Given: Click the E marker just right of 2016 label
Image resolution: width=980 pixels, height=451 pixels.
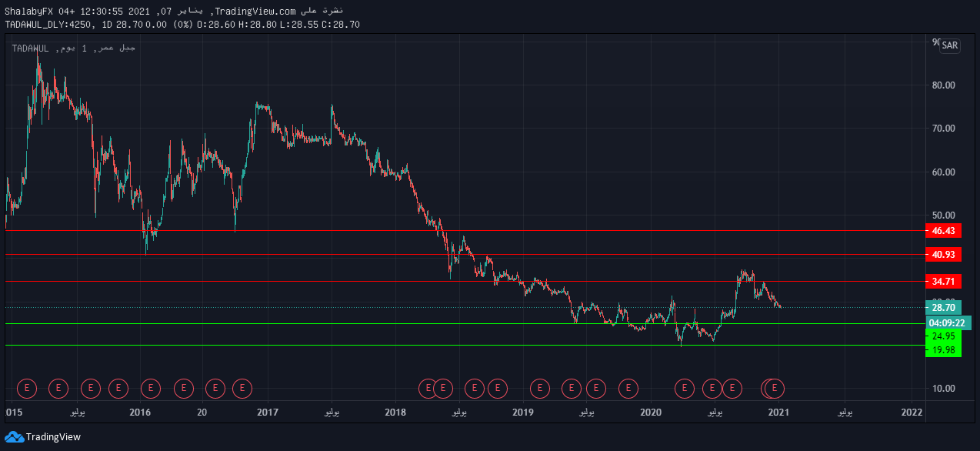Looking at the screenshot, I should pos(151,389).
